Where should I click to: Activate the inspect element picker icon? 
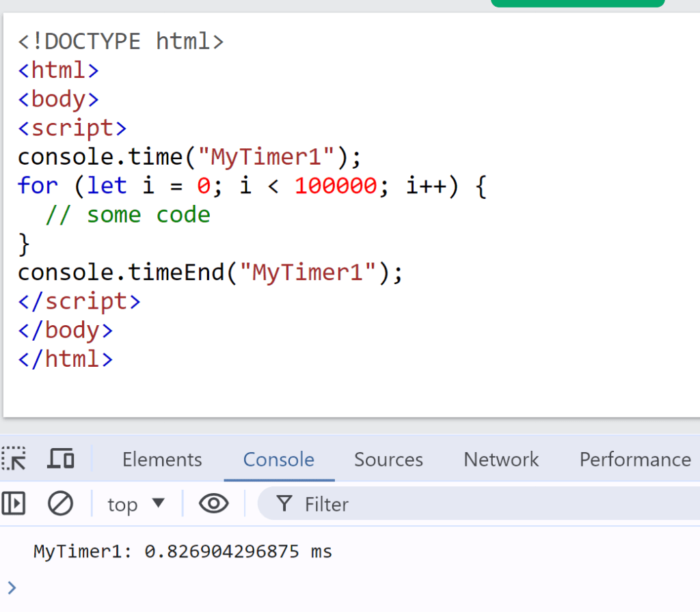point(14,458)
